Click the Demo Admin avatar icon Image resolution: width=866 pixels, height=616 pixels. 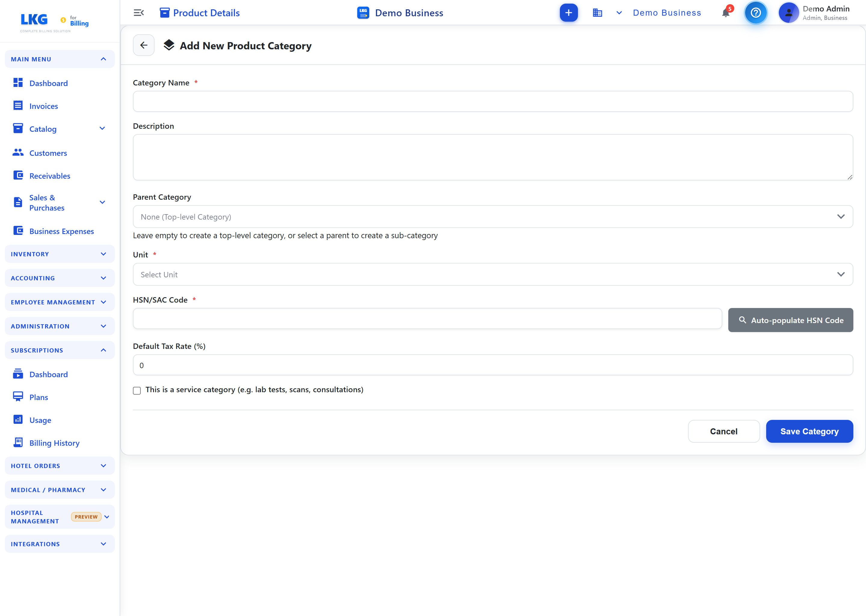click(x=789, y=13)
